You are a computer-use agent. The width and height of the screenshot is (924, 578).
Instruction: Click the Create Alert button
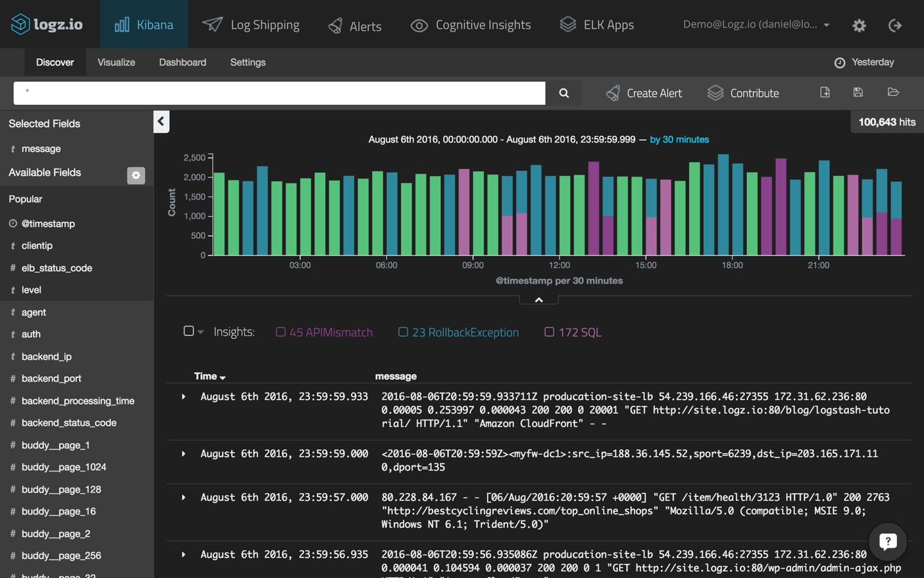pyautogui.click(x=644, y=93)
